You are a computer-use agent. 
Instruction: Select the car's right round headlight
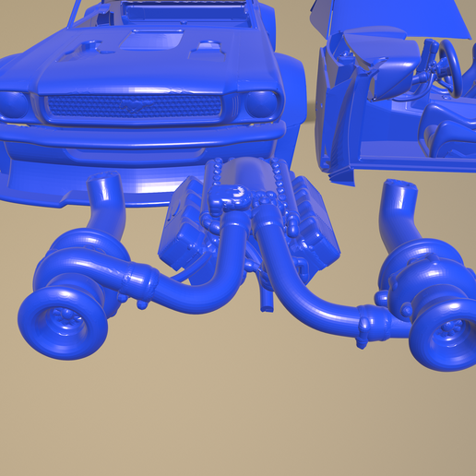point(261,104)
